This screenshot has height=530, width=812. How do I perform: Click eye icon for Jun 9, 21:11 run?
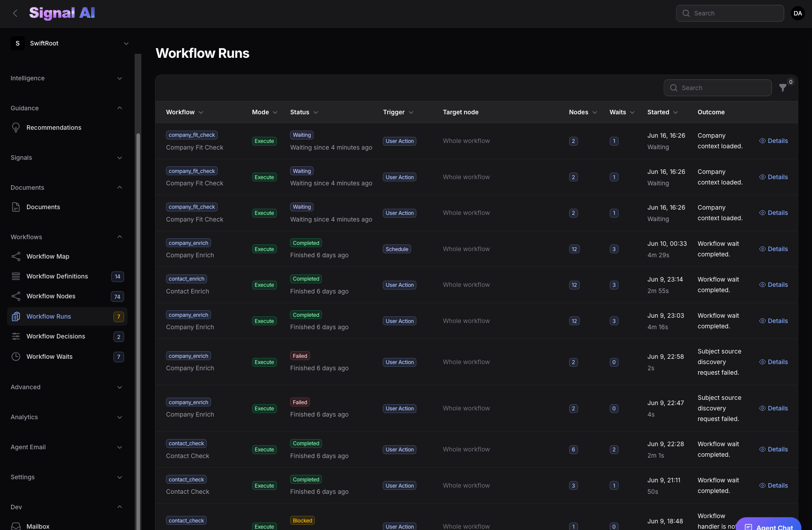point(763,485)
